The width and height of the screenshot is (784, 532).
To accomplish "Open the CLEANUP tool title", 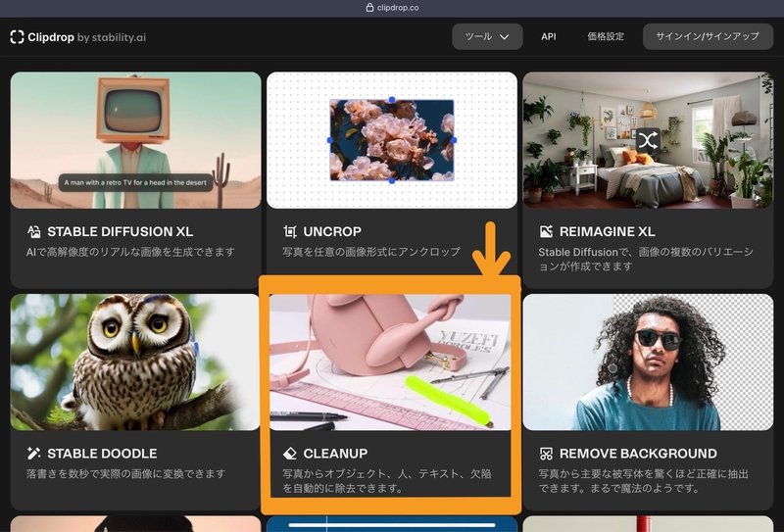I will click(x=335, y=454).
